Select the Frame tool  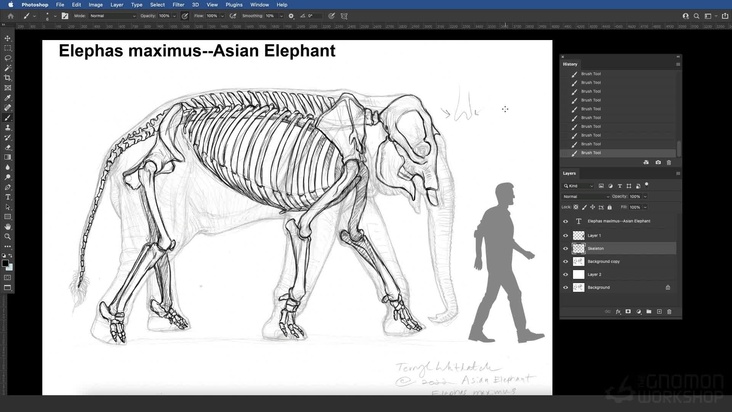coord(7,88)
